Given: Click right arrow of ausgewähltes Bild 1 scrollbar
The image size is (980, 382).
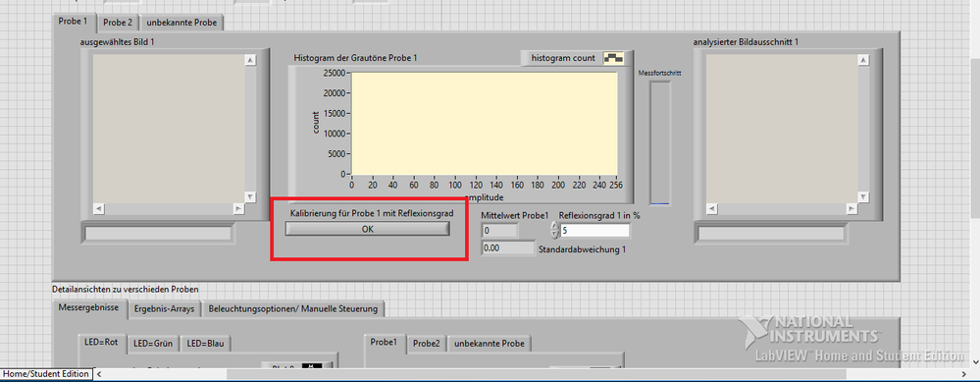Looking at the screenshot, I should click(238, 208).
